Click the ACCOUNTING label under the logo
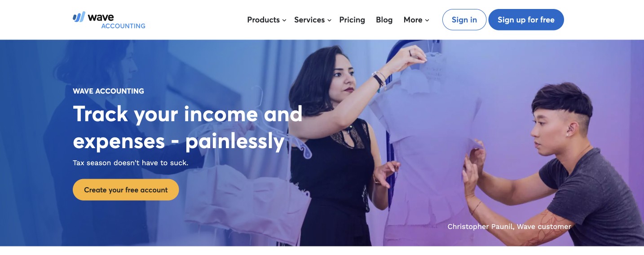The height and width of the screenshot is (255, 644). coord(123,26)
